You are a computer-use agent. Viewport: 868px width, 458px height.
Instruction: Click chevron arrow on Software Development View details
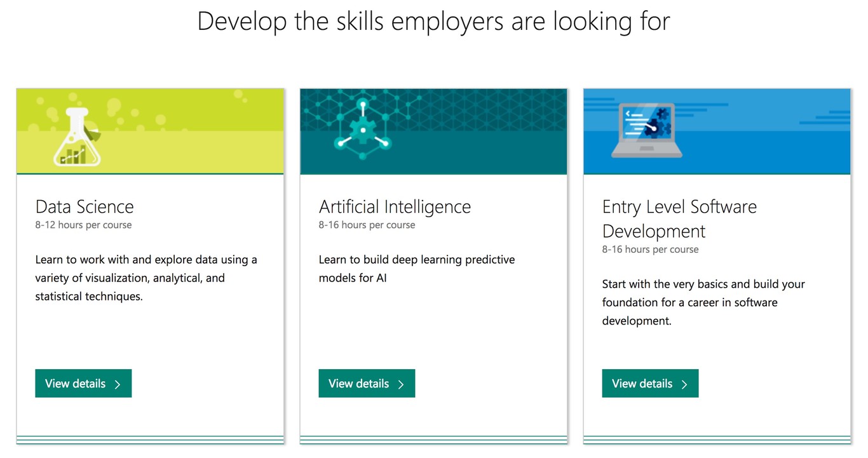pos(684,384)
